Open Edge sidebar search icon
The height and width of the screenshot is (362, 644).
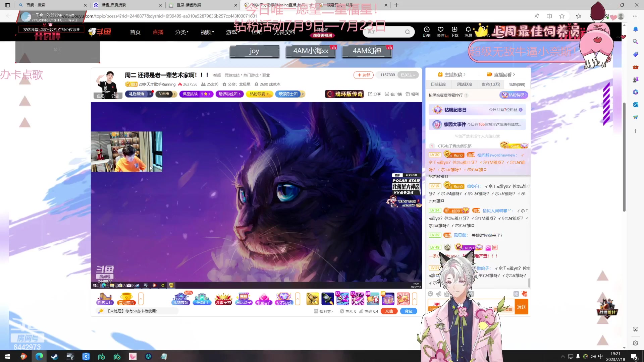pyautogui.click(x=635, y=42)
